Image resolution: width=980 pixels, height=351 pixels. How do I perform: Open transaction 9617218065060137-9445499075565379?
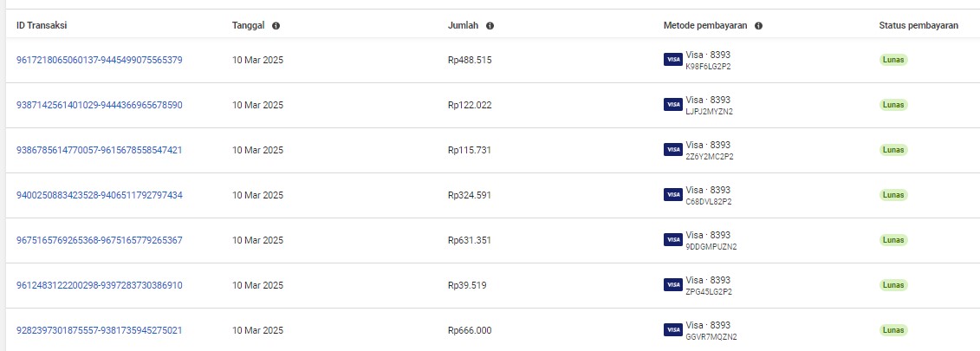[100, 60]
